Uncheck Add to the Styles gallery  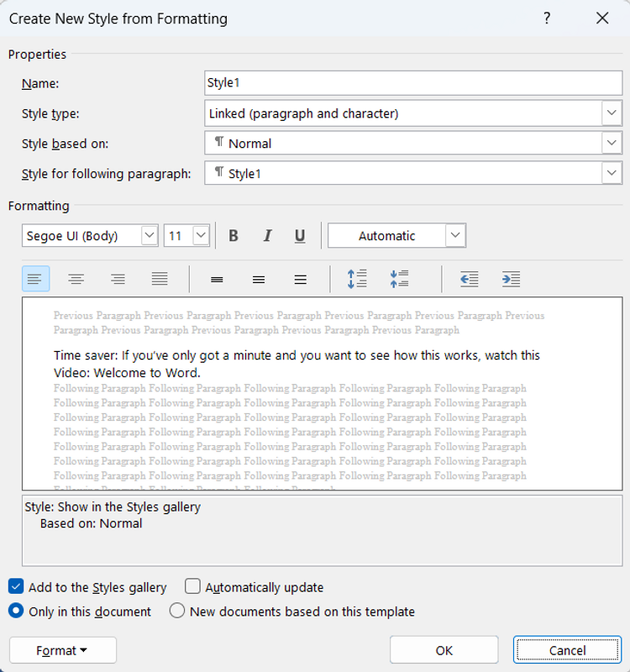16,586
